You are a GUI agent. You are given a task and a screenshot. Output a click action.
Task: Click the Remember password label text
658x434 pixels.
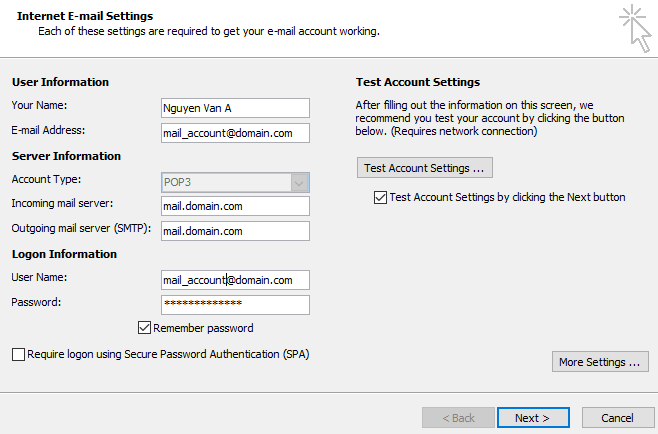pos(203,328)
